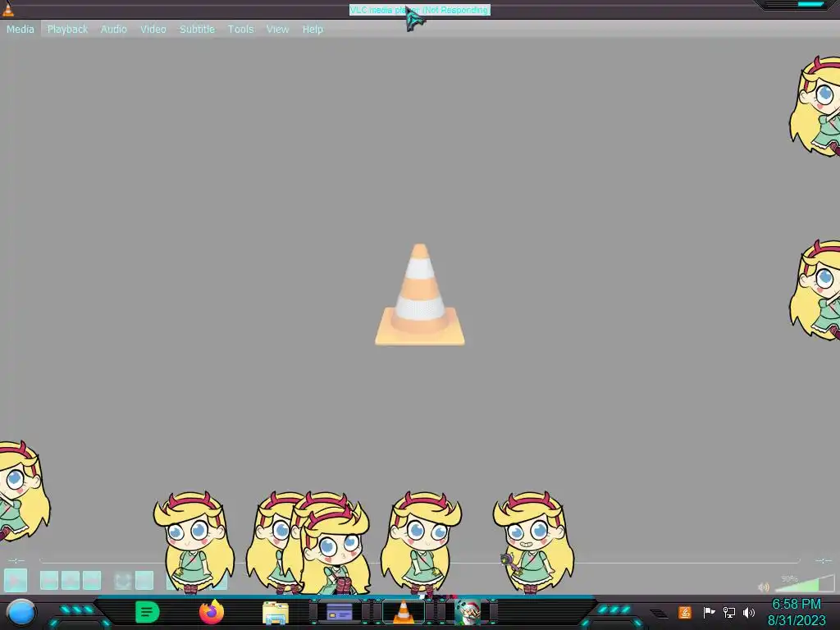The image size is (840, 630).
Task: Click the Play button in VLC controls
Action: [16, 580]
